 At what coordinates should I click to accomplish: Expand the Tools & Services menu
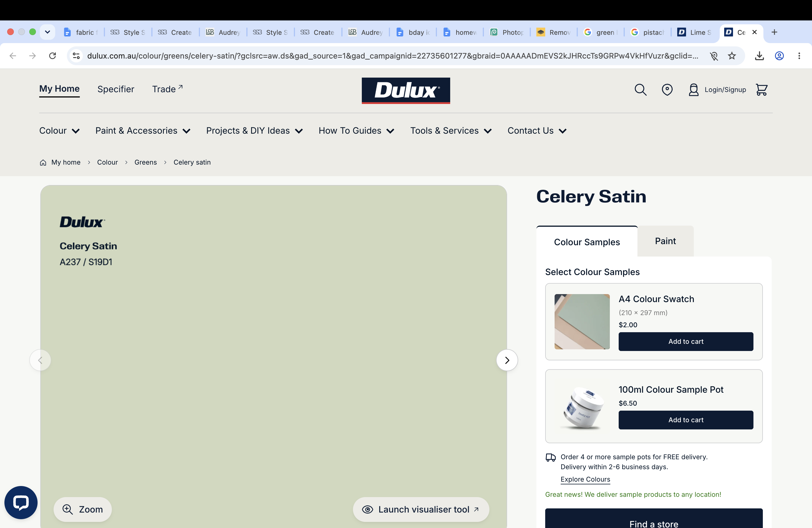click(451, 131)
